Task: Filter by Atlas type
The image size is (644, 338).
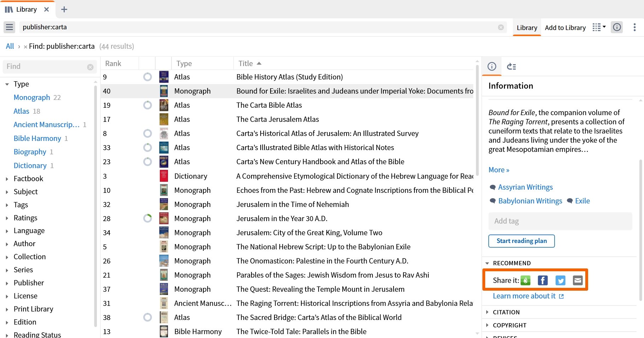Action: pyautogui.click(x=21, y=111)
